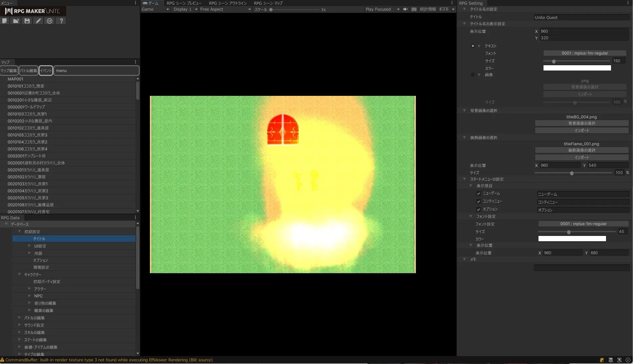Viewport: 633px width, 364px height.
Task: Click the マップ編集 button
Action: point(9,71)
